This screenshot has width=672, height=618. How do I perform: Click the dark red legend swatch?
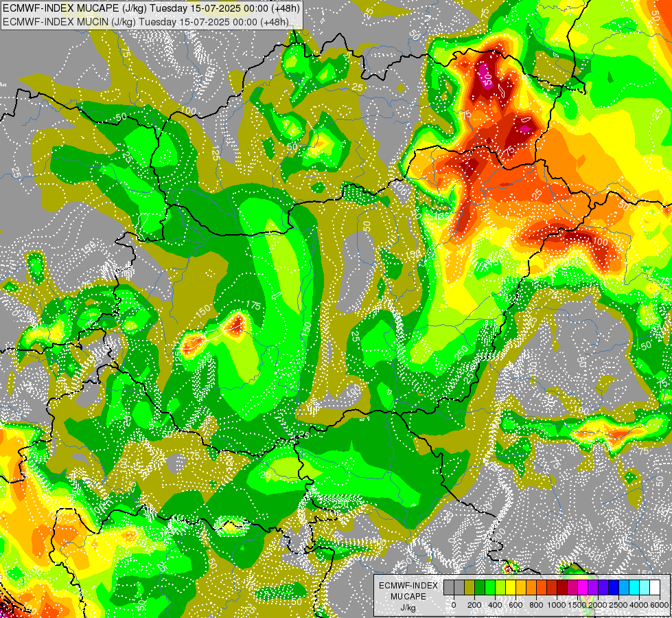(x=562, y=587)
